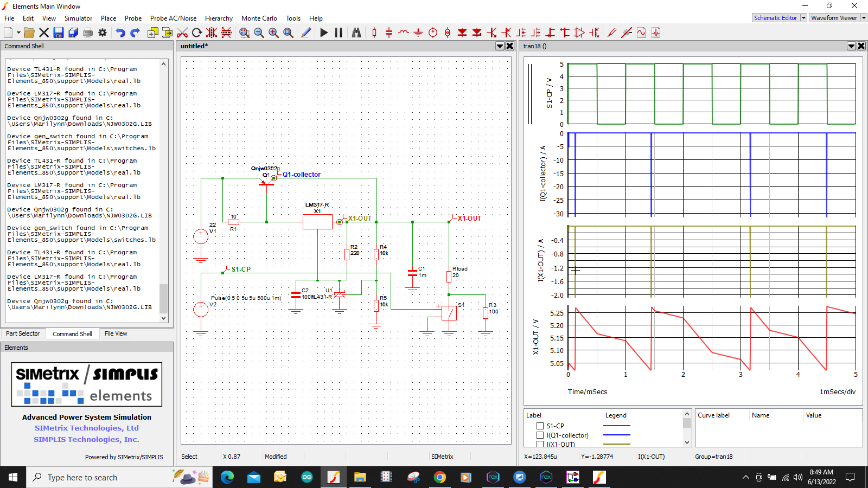
Task: Place a ground symbol
Action: point(418,33)
